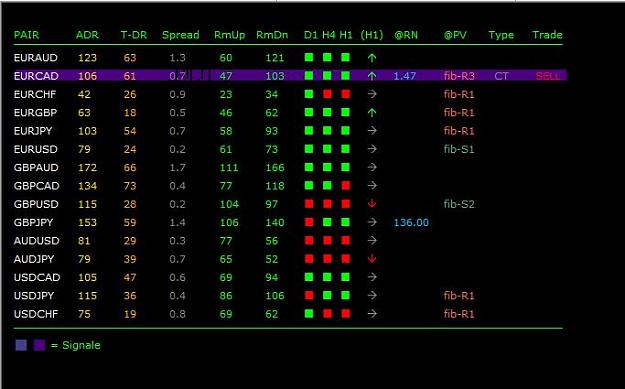Click the T-DR column header
Viewport: 625px width, 389px height.
134,35
